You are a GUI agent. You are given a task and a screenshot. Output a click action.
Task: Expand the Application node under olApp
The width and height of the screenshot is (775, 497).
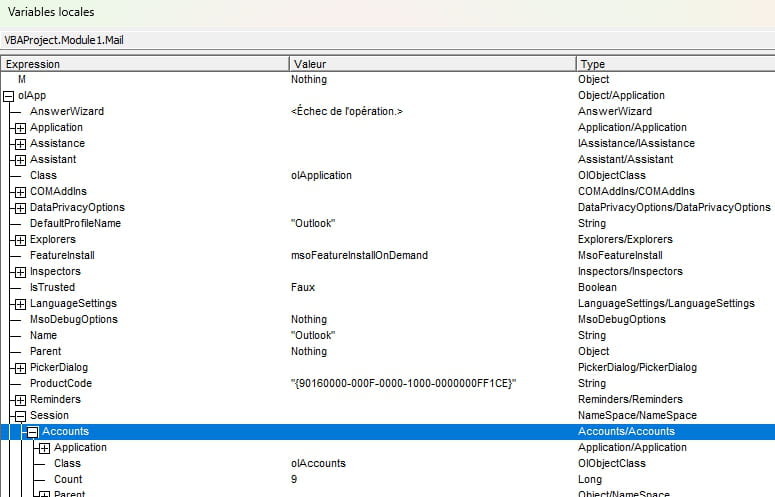coord(20,128)
